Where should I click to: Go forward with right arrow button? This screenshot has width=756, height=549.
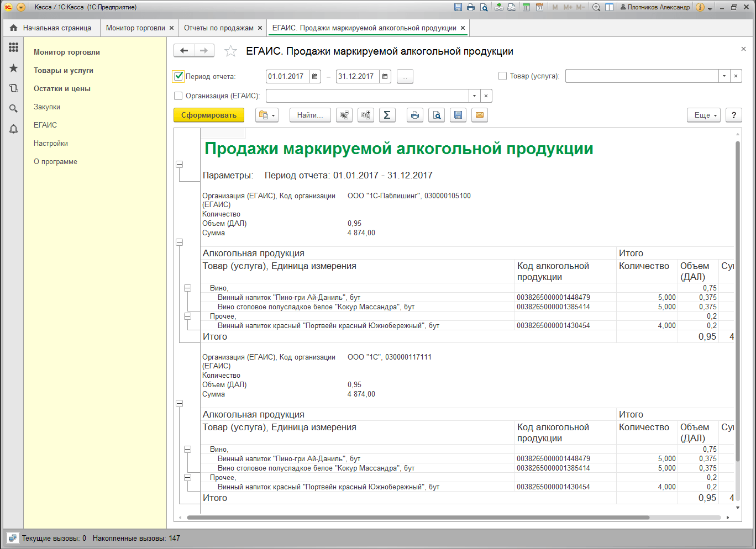(204, 51)
